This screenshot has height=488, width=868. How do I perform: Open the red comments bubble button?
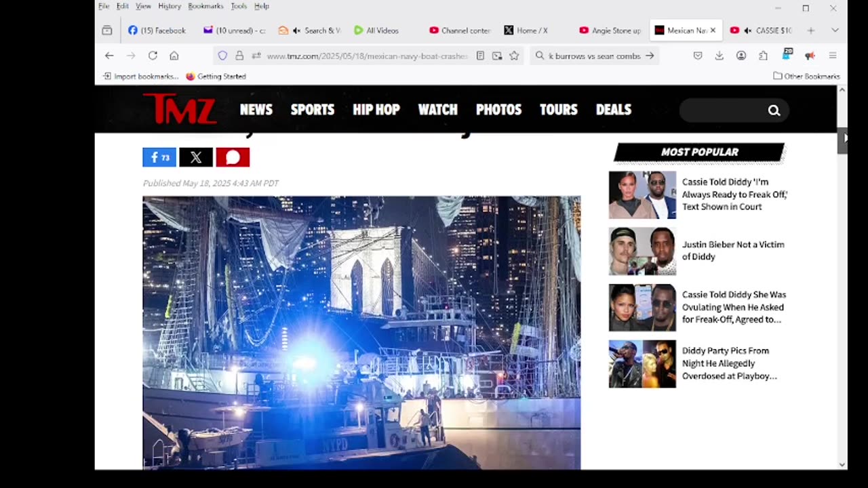point(233,157)
